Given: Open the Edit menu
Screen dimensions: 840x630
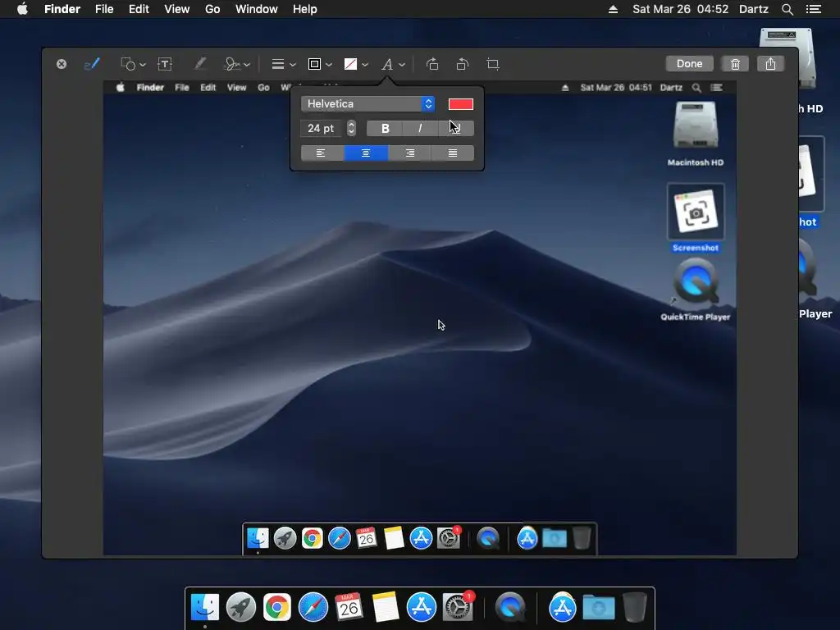Looking at the screenshot, I should (x=139, y=9).
